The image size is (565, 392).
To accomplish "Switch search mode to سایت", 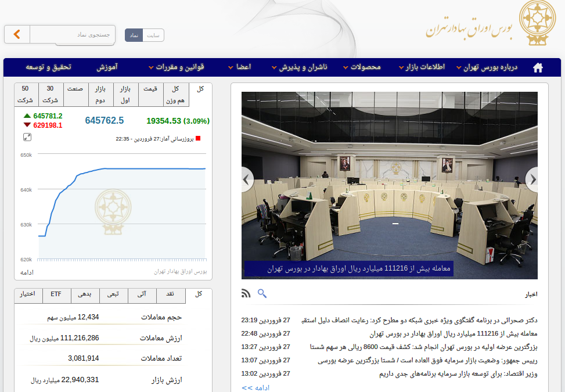I will (153, 35).
